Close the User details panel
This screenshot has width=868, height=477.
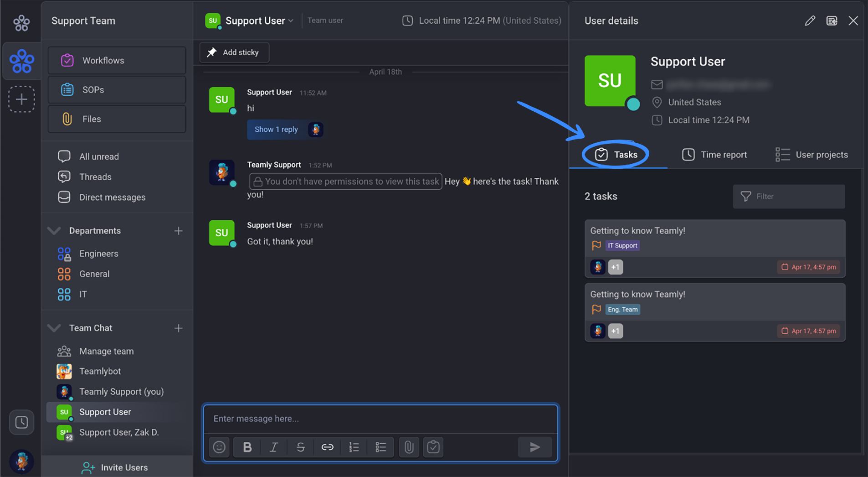tap(853, 21)
